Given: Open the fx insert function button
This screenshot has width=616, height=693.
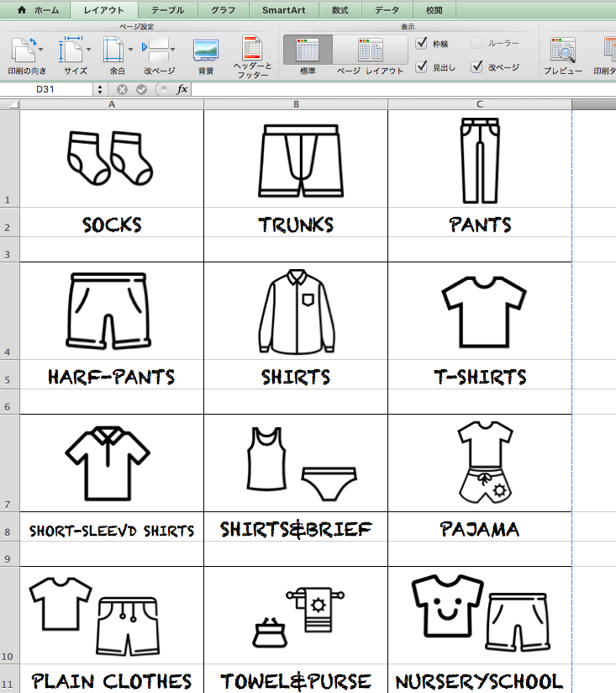Looking at the screenshot, I should (182, 90).
